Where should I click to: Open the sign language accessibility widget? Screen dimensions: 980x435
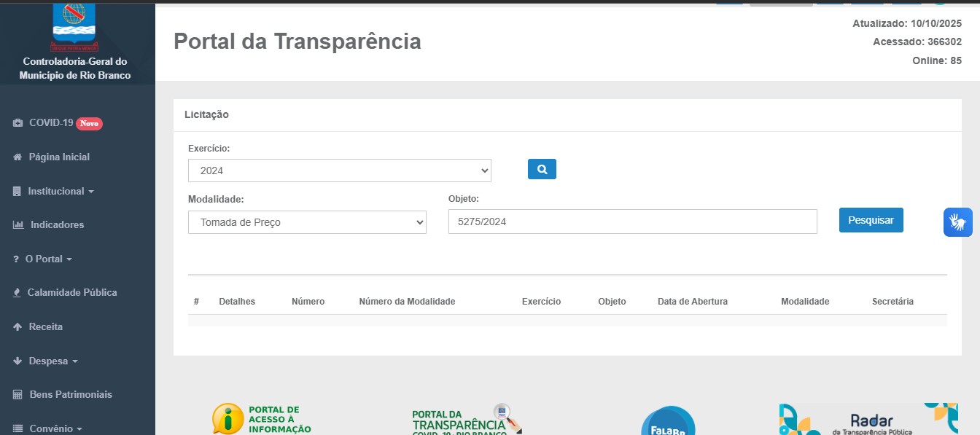click(957, 222)
